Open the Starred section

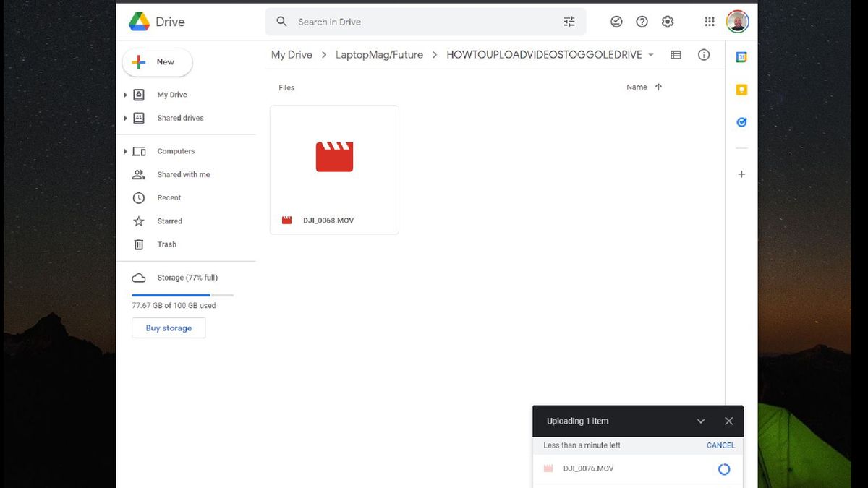coord(169,221)
